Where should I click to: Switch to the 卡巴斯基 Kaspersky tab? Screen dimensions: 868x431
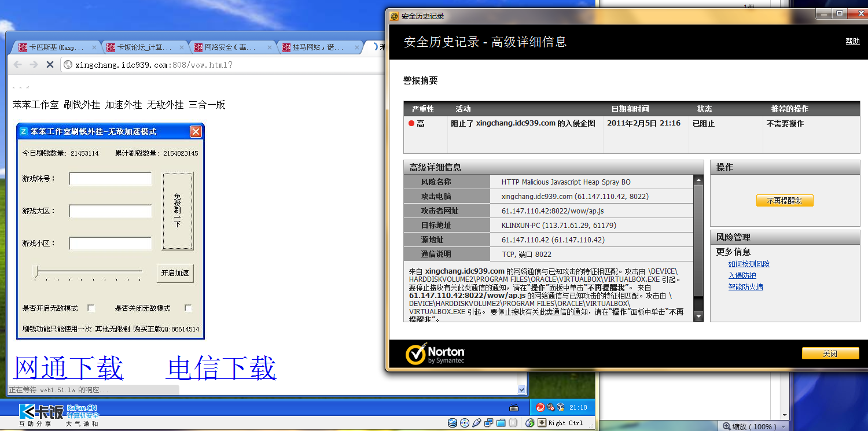click(x=56, y=47)
